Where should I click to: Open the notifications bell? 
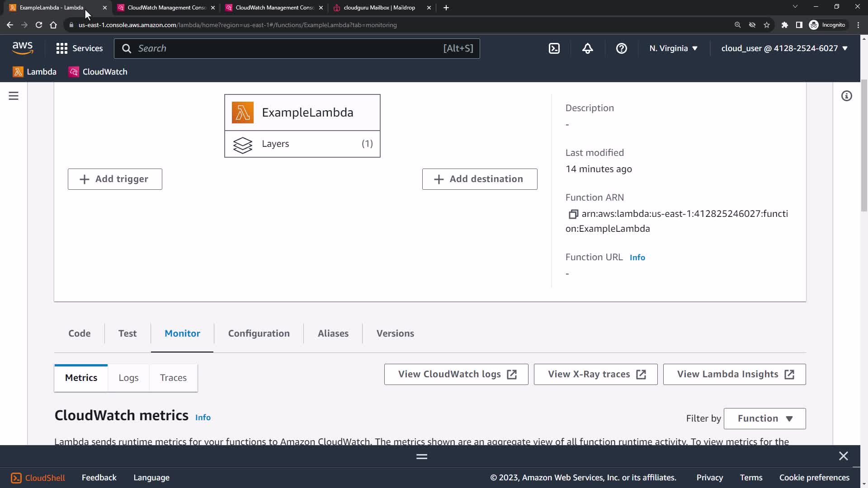tap(587, 48)
